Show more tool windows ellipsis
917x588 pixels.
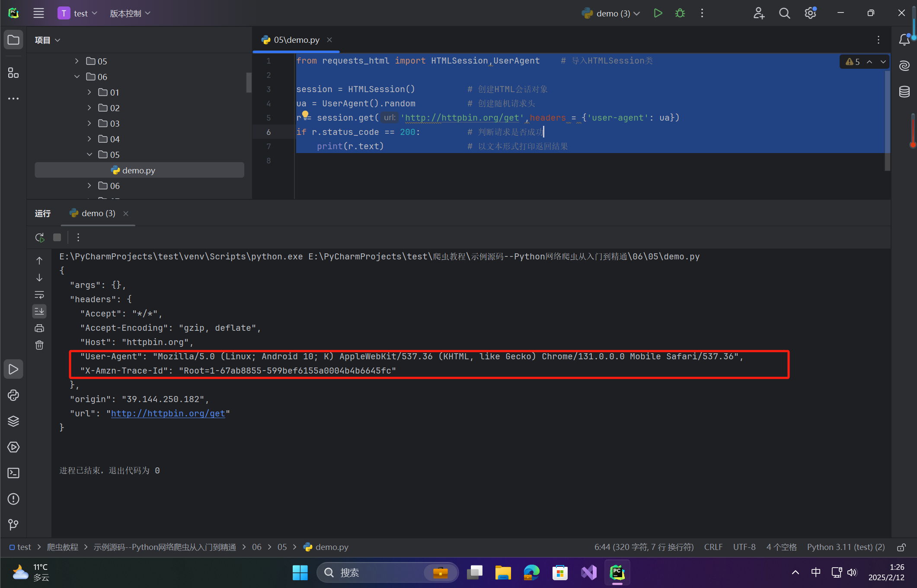[13, 99]
